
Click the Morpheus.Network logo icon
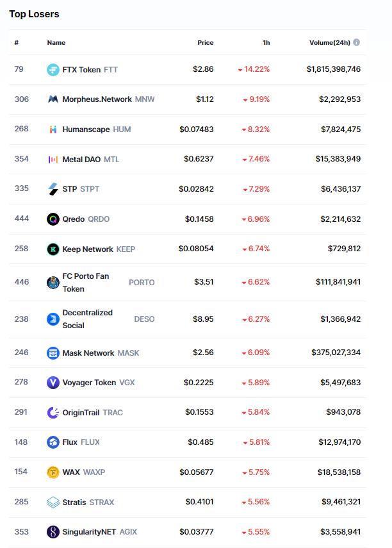point(53,99)
